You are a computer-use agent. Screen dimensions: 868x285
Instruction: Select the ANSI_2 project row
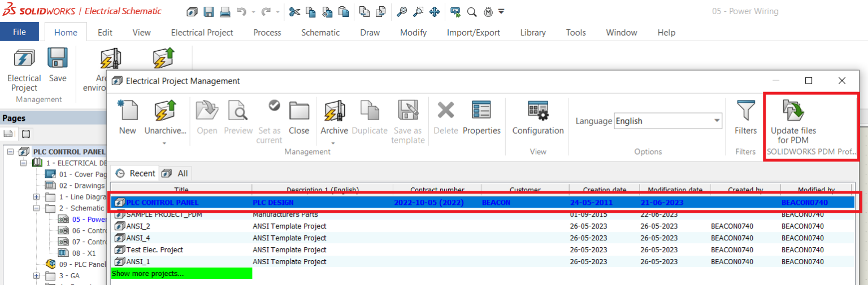(483, 226)
